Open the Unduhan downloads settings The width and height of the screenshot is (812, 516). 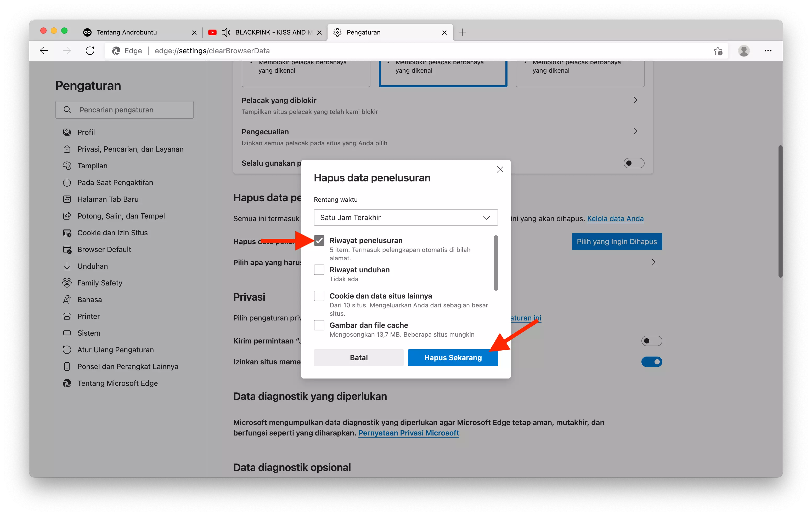click(92, 266)
